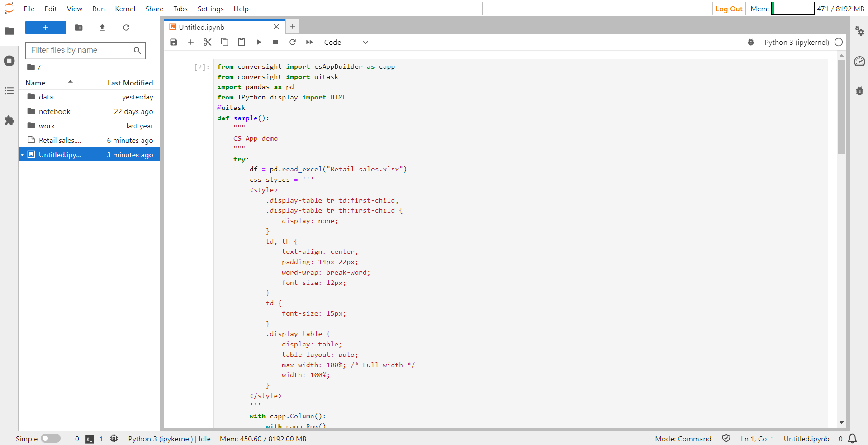Select the Retail sales file
The width and height of the screenshot is (868, 445).
coord(90,140)
